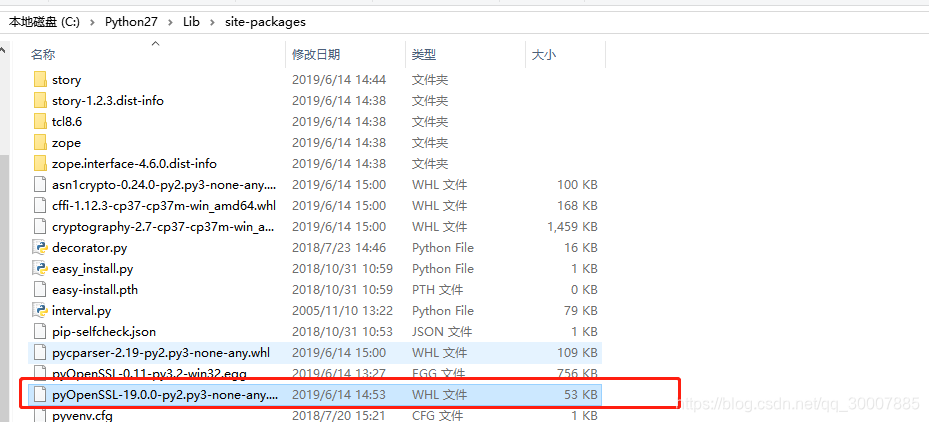
Task: Expand the breadcrumb arrow after 本地磁盘 (C:)
Action: pos(92,23)
